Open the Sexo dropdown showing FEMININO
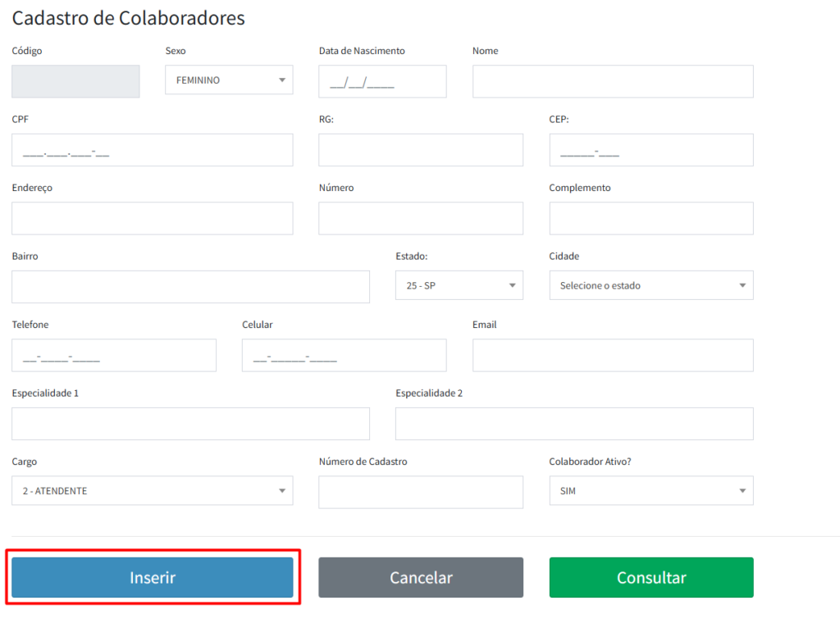This screenshot has width=840, height=623. point(229,80)
